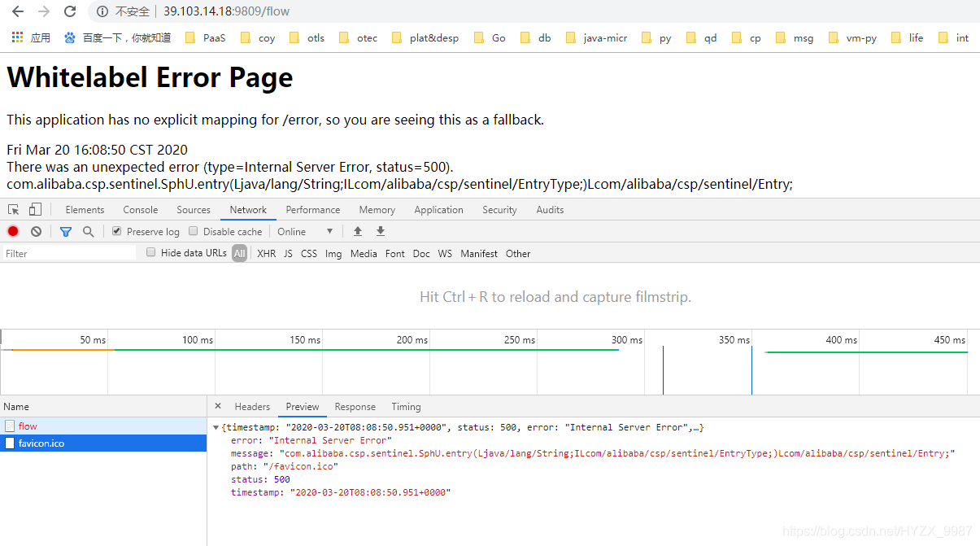The image size is (980, 546).
Task: Export HAR file via download arrow icon
Action: pyautogui.click(x=380, y=231)
